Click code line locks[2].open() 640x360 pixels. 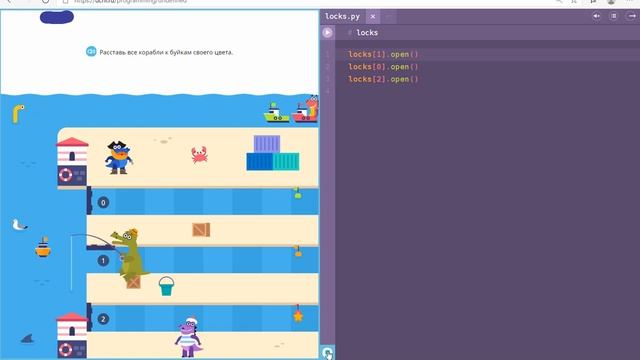(x=383, y=79)
